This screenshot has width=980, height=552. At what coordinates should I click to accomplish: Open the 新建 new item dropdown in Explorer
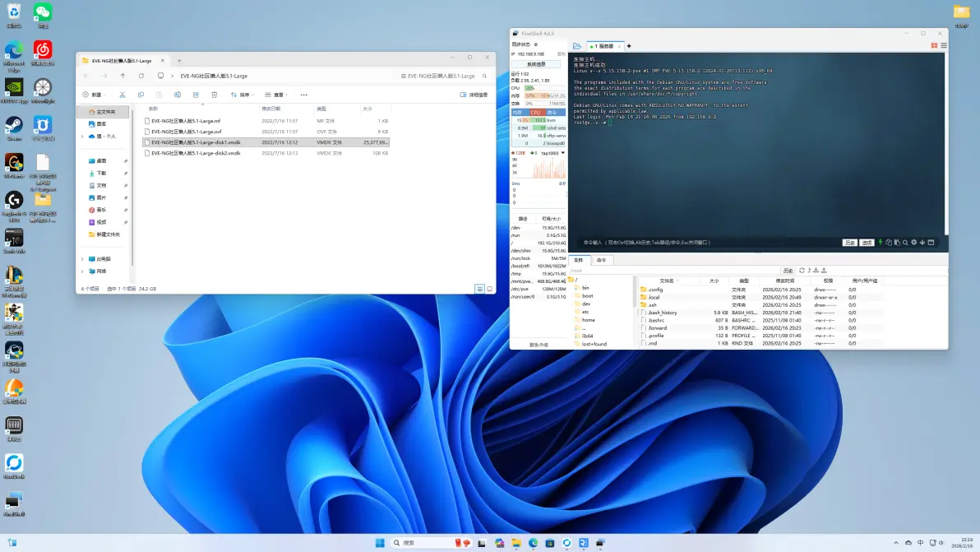(94, 95)
